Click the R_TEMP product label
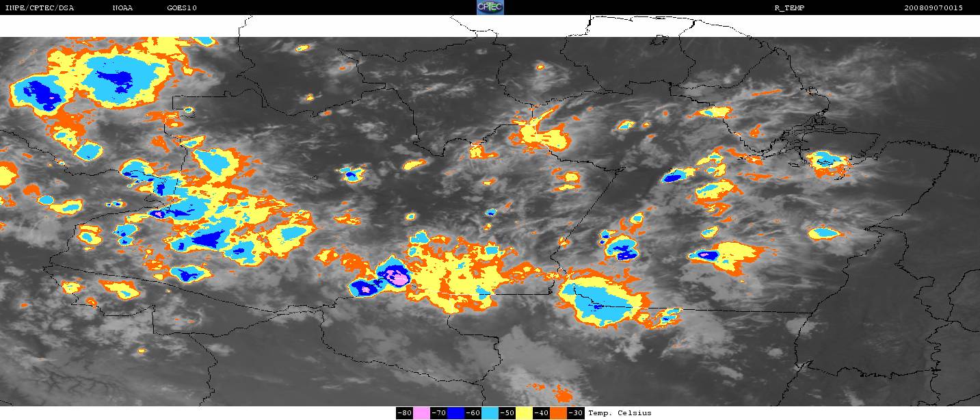 point(789,8)
